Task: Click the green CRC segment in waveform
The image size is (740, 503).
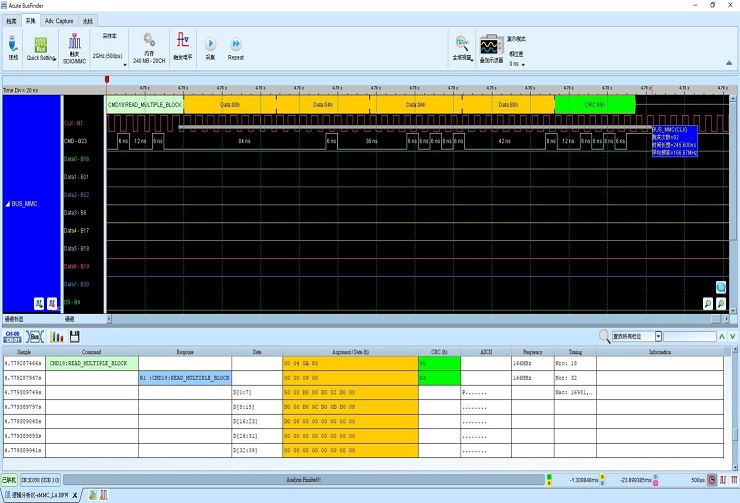Action: [x=594, y=104]
